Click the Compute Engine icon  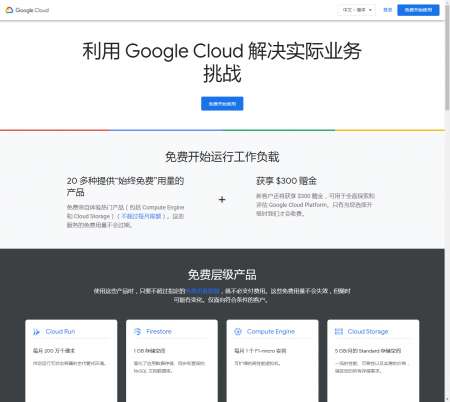coord(238,332)
